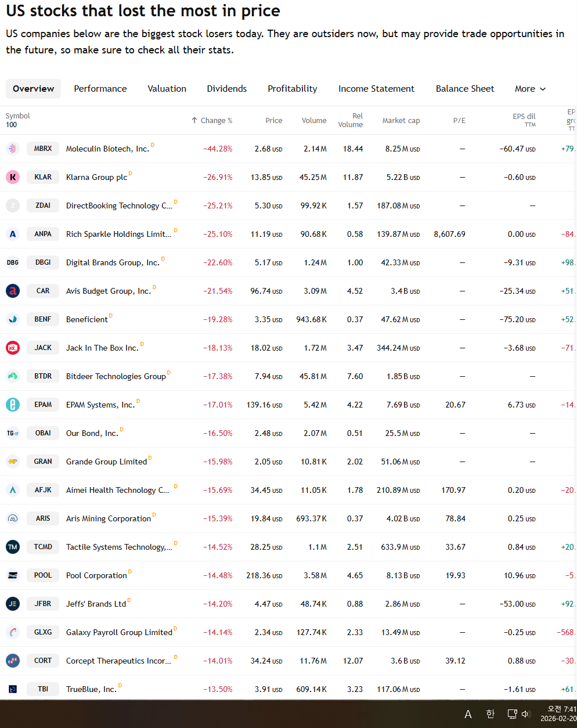This screenshot has width=577, height=728.
Task: Switch to the Income Statement tab
Action: 376,89
